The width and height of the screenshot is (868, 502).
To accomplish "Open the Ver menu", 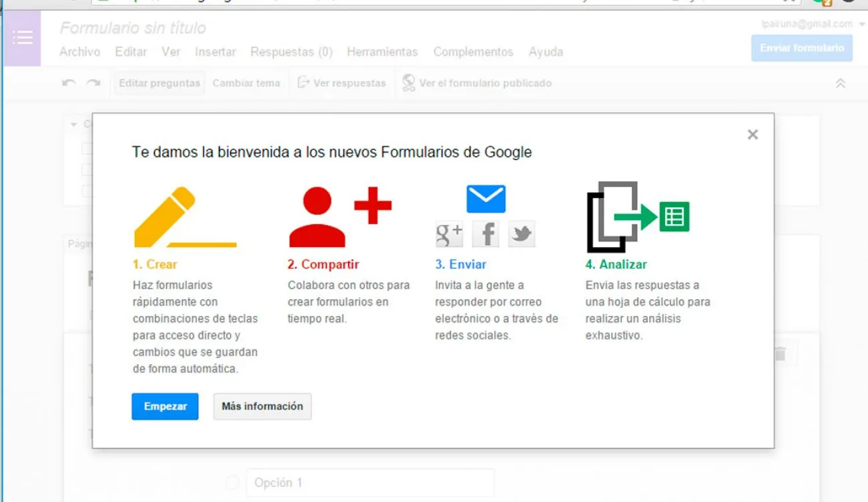I will pyautogui.click(x=171, y=52).
